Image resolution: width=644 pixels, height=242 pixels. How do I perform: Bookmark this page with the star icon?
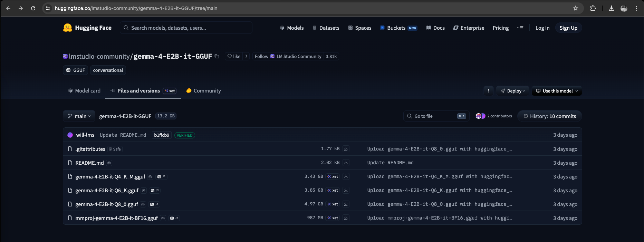coord(575,8)
